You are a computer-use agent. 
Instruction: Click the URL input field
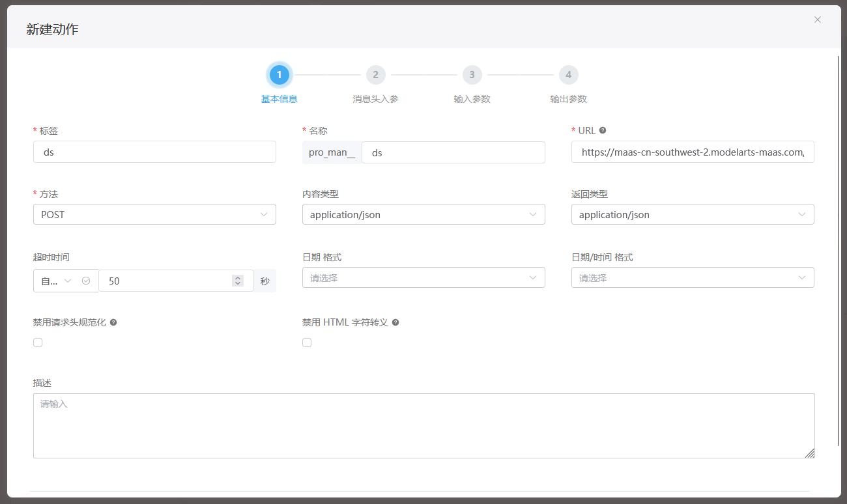coord(693,152)
